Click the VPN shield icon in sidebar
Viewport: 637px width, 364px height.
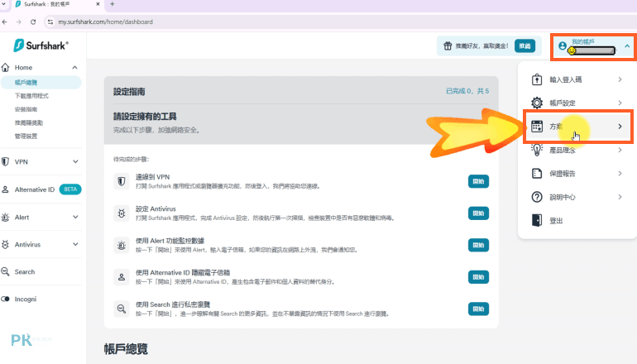point(5,161)
